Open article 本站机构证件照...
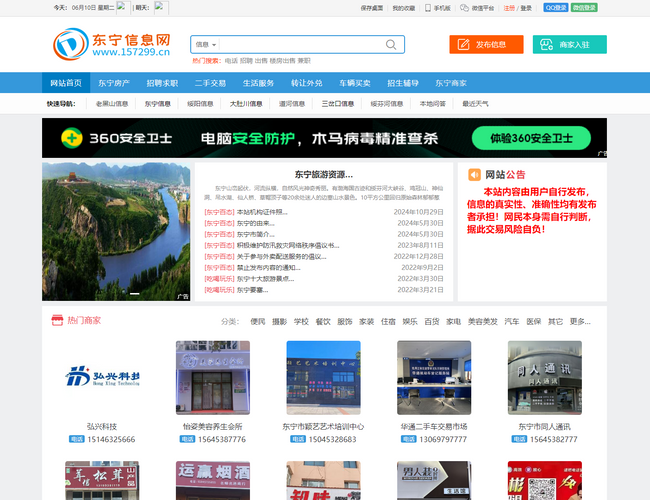The height and width of the screenshot is (500, 650). pos(262,212)
